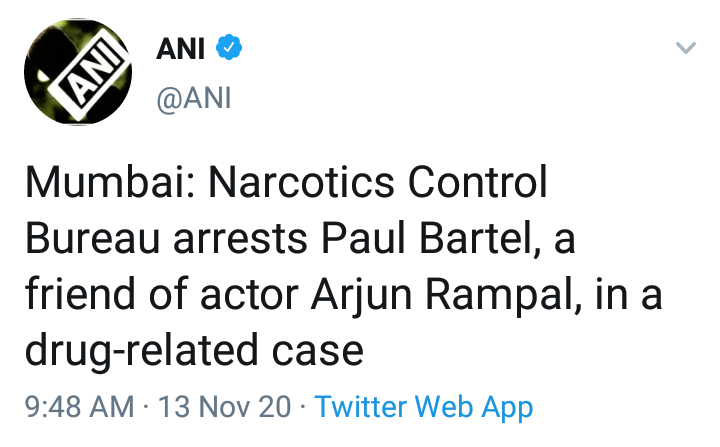Open the Twitter Web App source link
Image resolution: width=720 pixels, height=447 pixels.
pyautogui.click(x=424, y=407)
